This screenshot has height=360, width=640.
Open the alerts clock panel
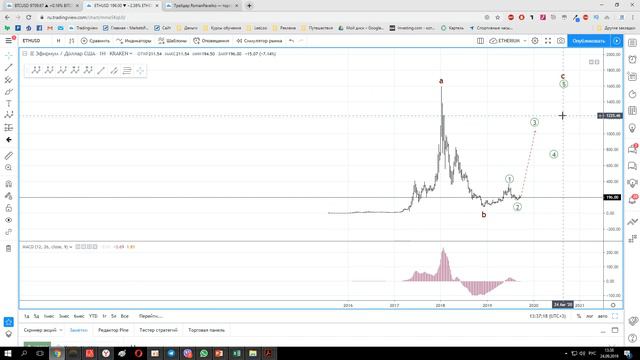632,60
